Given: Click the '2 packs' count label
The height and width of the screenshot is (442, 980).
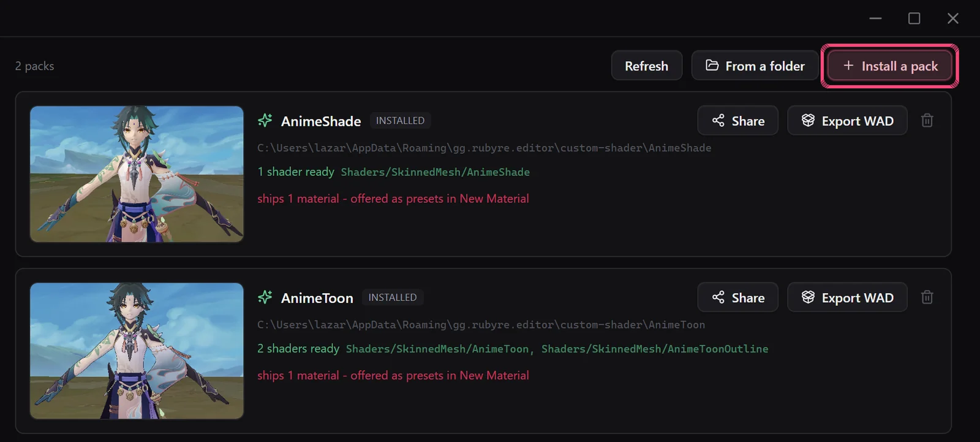Looking at the screenshot, I should point(34,66).
